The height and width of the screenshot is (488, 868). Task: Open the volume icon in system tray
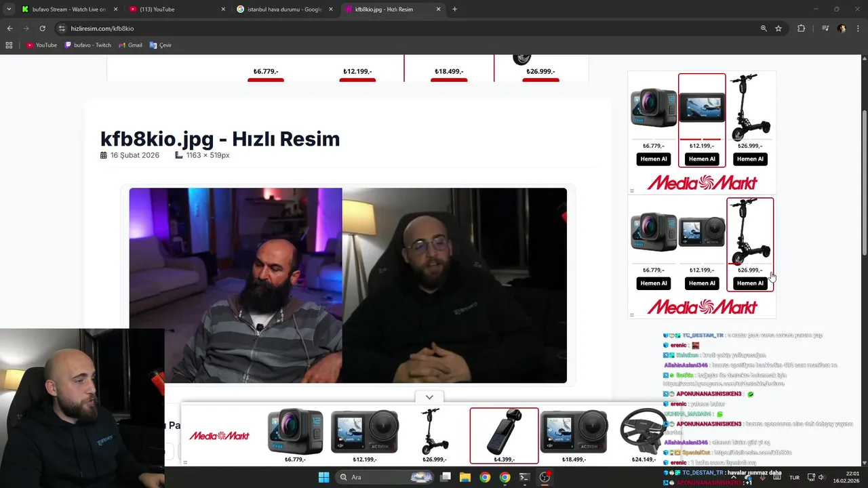(x=821, y=478)
